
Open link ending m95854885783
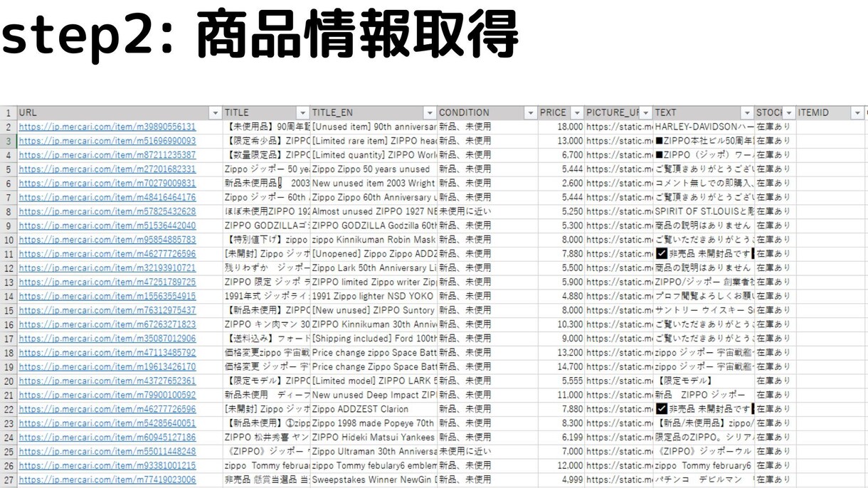[107, 240]
